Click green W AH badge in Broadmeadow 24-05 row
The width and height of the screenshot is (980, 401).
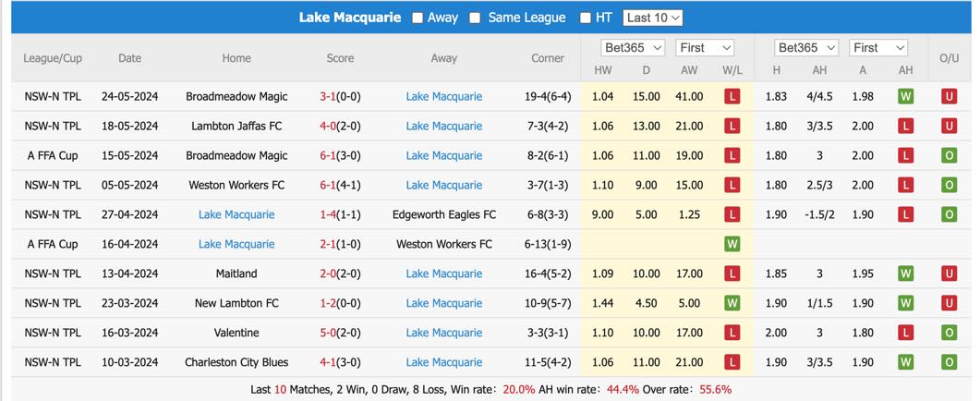coord(905,96)
